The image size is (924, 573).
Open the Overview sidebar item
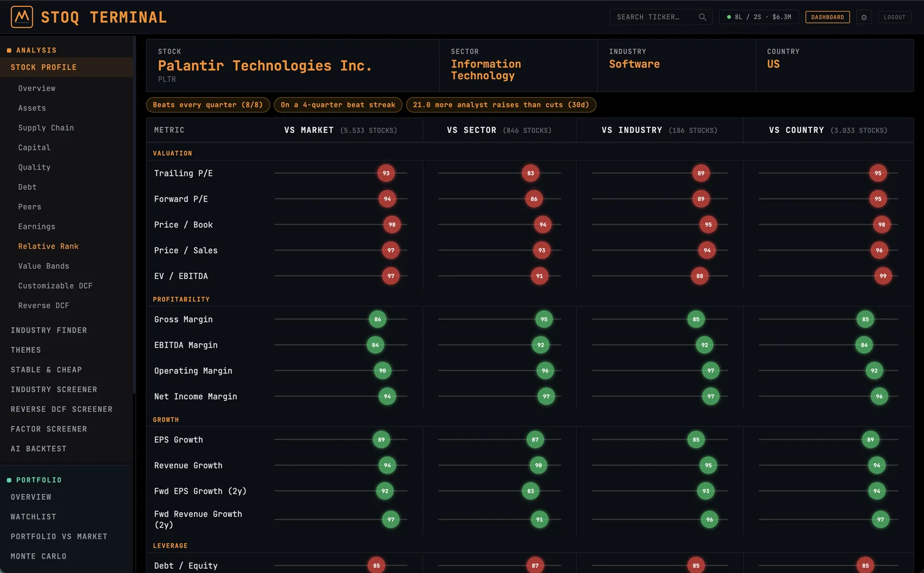click(x=37, y=88)
